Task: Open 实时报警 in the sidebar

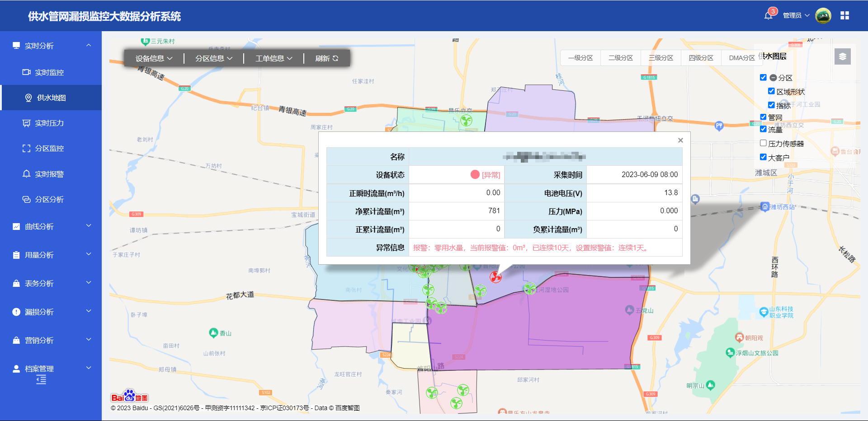Action: [49, 174]
